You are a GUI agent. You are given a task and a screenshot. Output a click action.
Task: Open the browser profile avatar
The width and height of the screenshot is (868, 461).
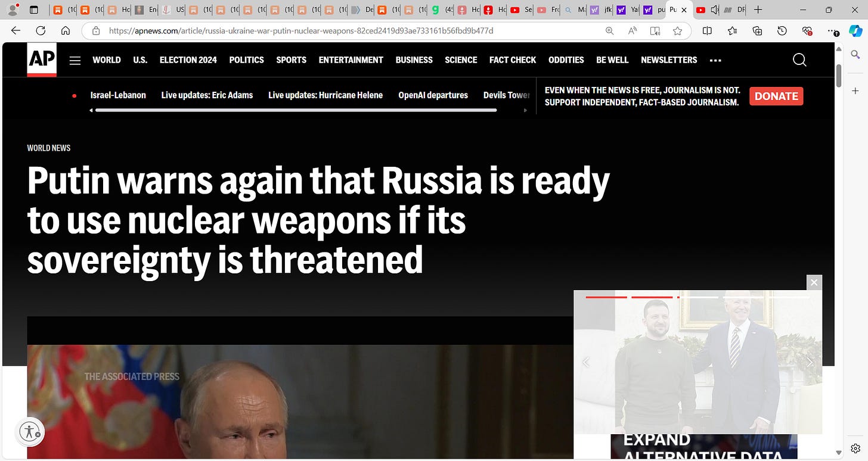point(14,10)
